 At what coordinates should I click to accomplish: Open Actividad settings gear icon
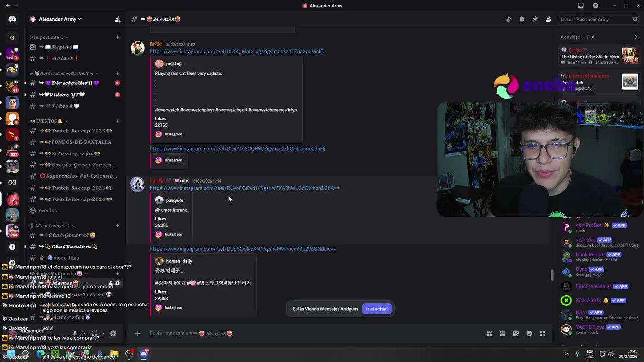[x=593, y=37]
